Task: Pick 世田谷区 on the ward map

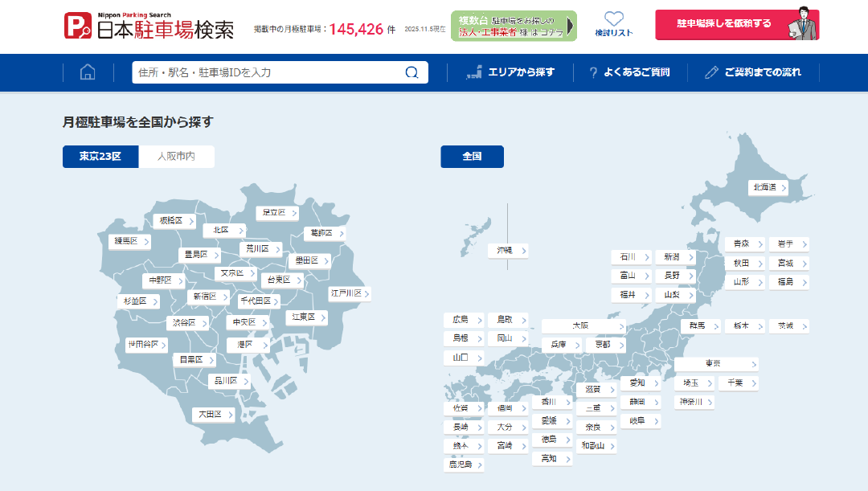Action: tap(146, 345)
